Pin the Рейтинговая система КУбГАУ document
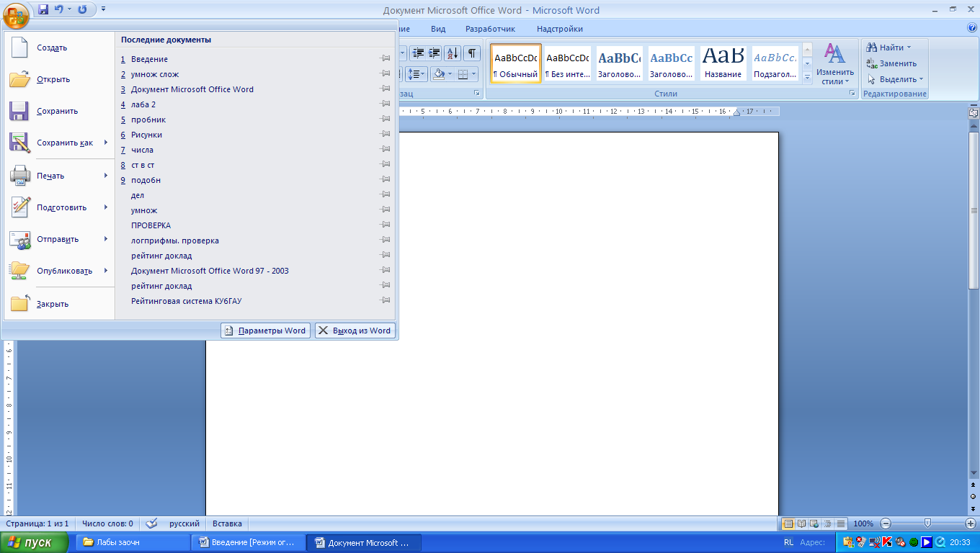This screenshot has height=553, width=980. [x=386, y=301]
